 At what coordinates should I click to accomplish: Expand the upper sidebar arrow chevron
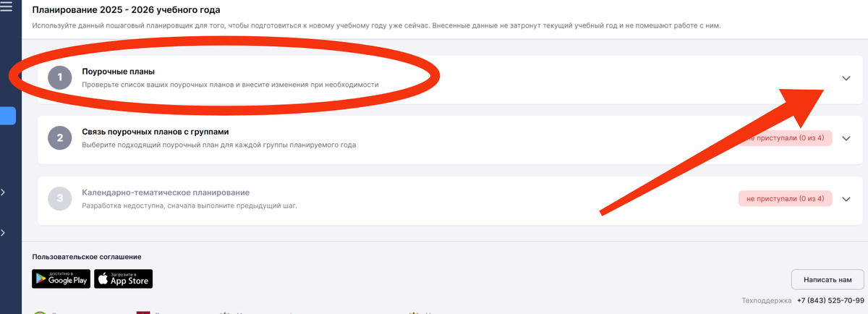tap(4, 192)
